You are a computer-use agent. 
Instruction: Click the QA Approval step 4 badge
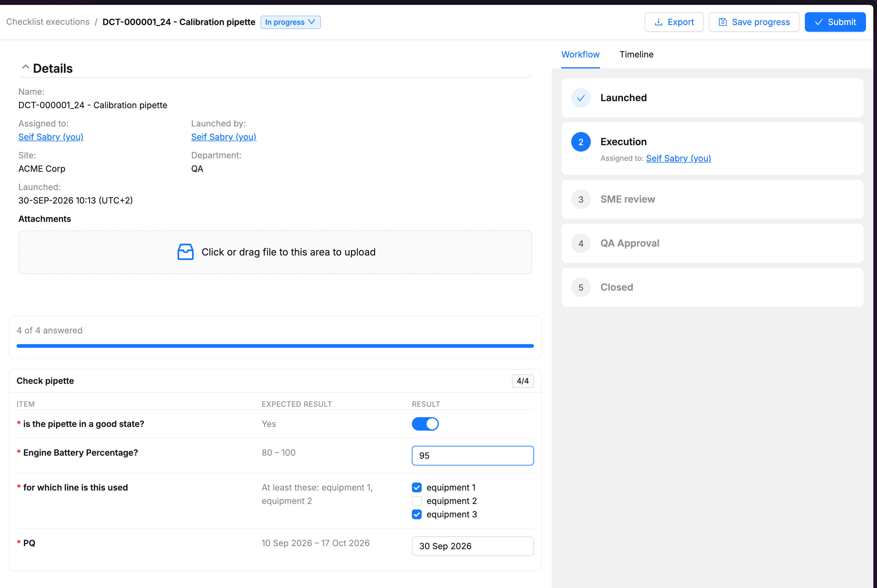581,243
